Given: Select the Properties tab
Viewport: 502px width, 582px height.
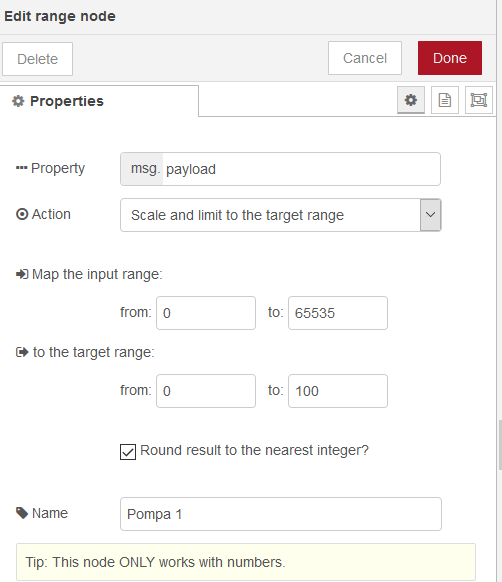Looking at the screenshot, I should tap(99, 101).
